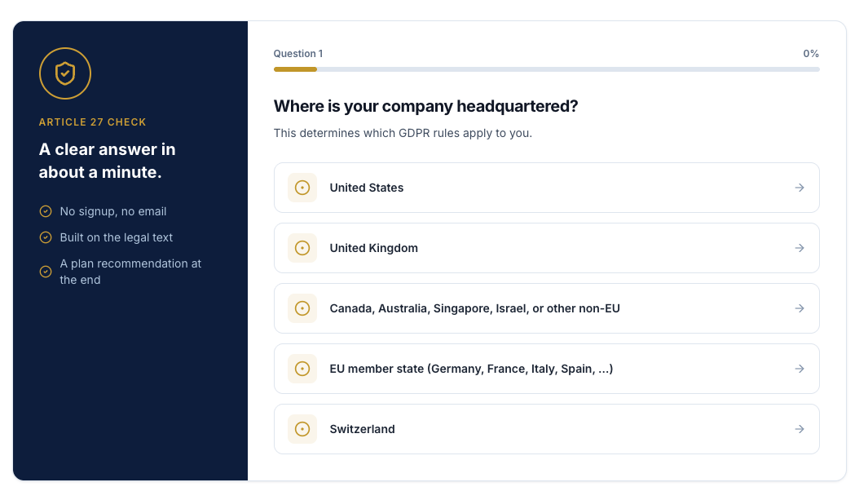
Task: Click the 'This determines which GDPR rules' subtitle
Action: [x=403, y=134]
